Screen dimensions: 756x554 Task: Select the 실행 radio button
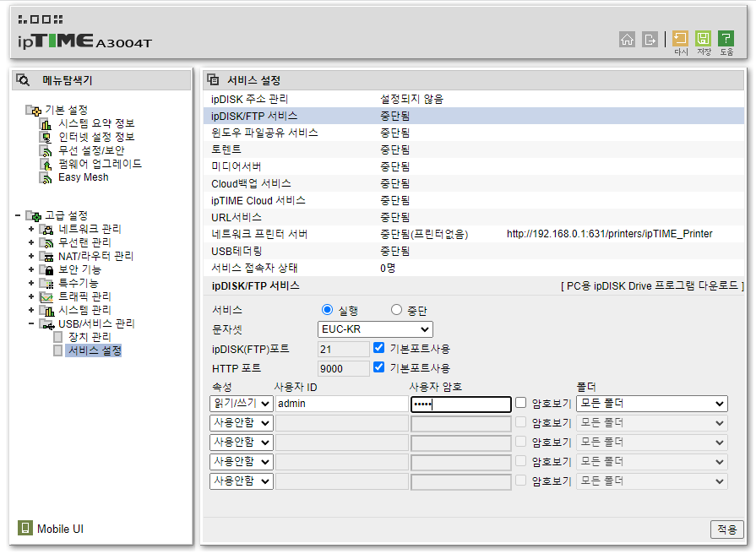pos(328,310)
